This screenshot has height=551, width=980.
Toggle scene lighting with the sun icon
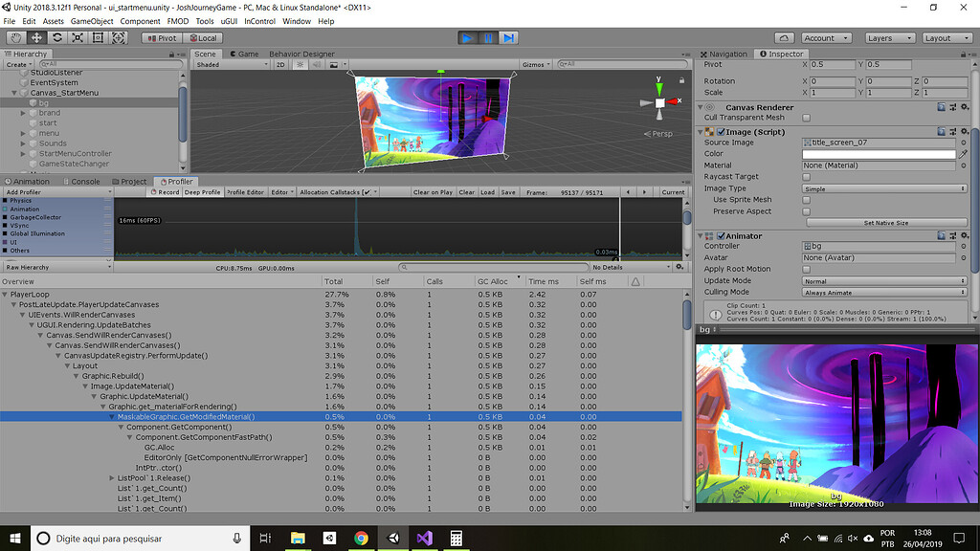click(300, 65)
